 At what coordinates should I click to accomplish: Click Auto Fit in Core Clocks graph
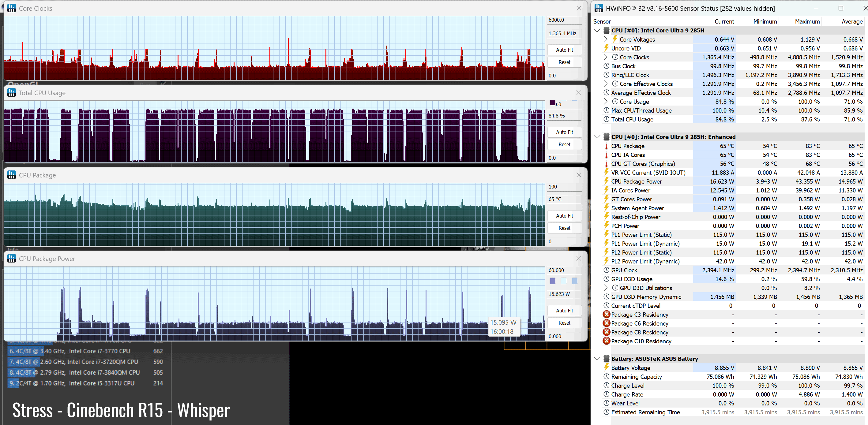coord(564,50)
